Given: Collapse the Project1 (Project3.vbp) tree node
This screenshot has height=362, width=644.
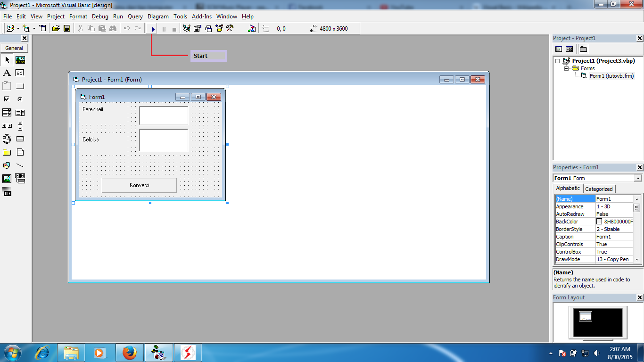Looking at the screenshot, I should [558, 61].
